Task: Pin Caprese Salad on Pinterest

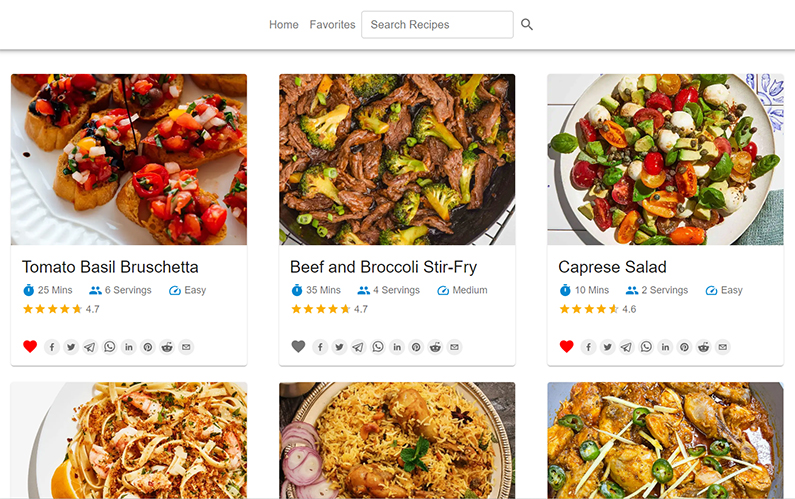Action: [x=684, y=347]
